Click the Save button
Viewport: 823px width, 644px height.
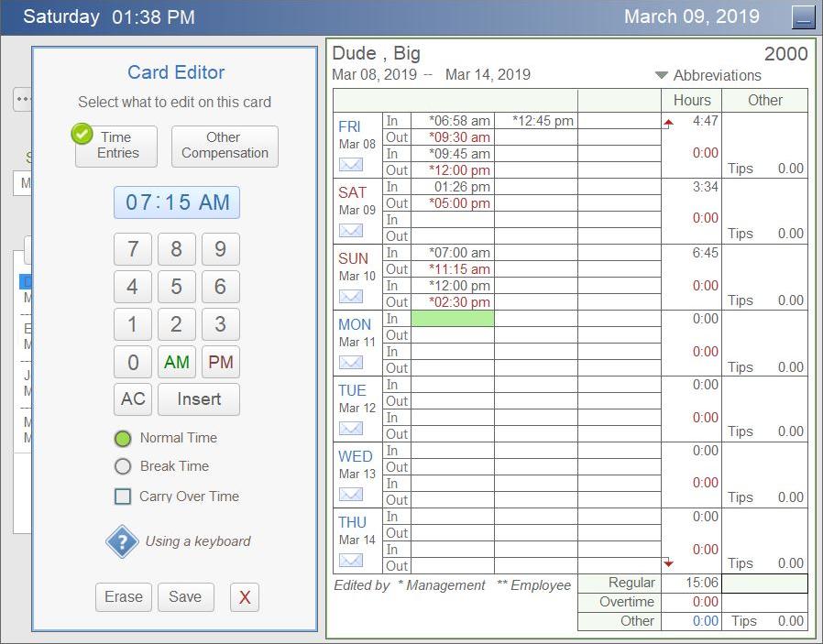click(185, 596)
